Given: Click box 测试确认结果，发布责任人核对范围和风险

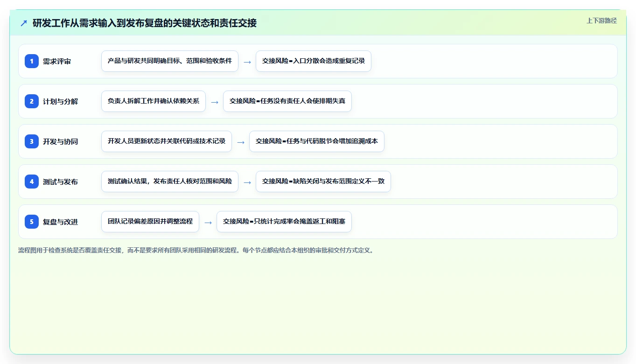Looking at the screenshot, I should click(170, 182).
